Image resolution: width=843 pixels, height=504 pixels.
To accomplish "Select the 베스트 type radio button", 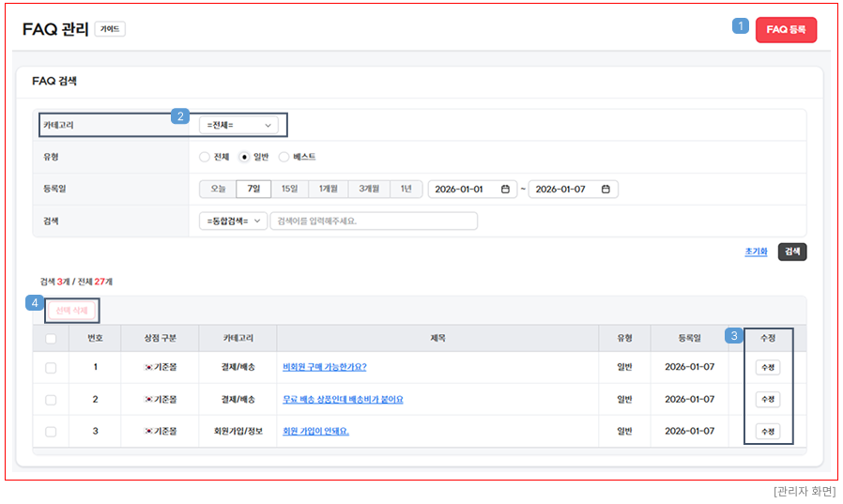I will click(x=284, y=157).
